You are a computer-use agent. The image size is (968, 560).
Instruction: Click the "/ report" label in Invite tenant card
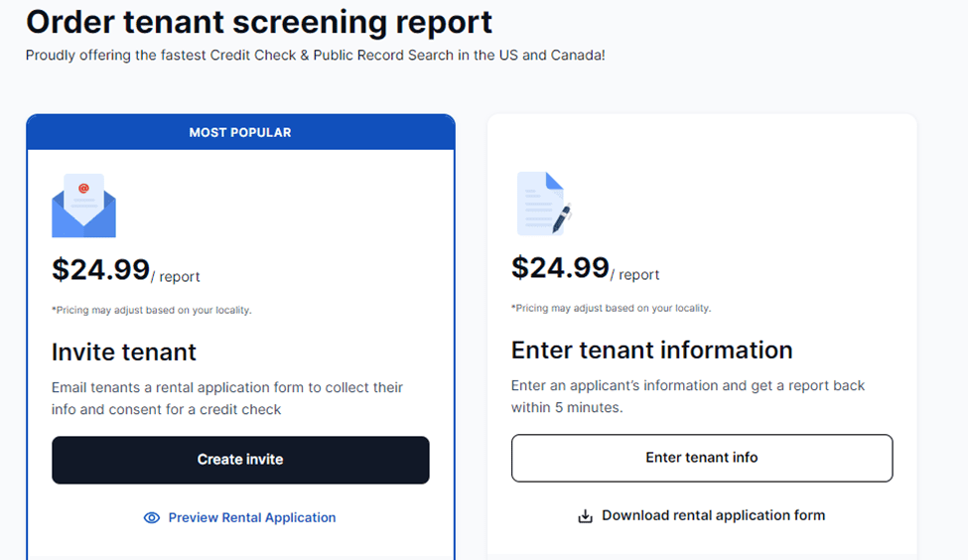(177, 277)
